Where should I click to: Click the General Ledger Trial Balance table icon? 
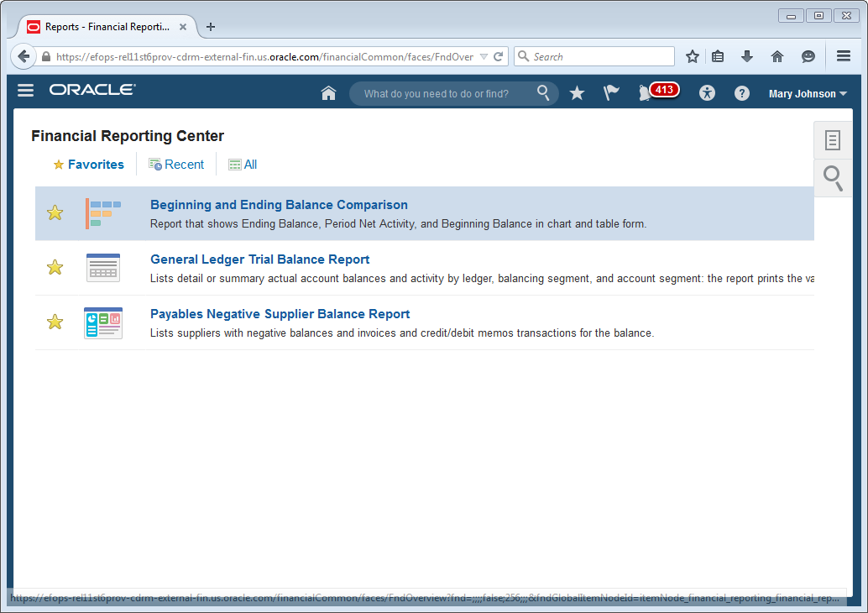click(x=103, y=268)
